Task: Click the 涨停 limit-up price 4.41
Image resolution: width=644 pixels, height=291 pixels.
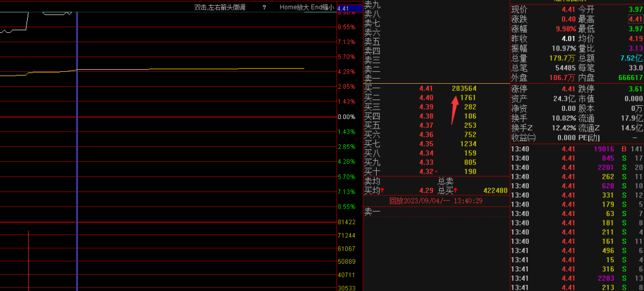Action: (568, 89)
